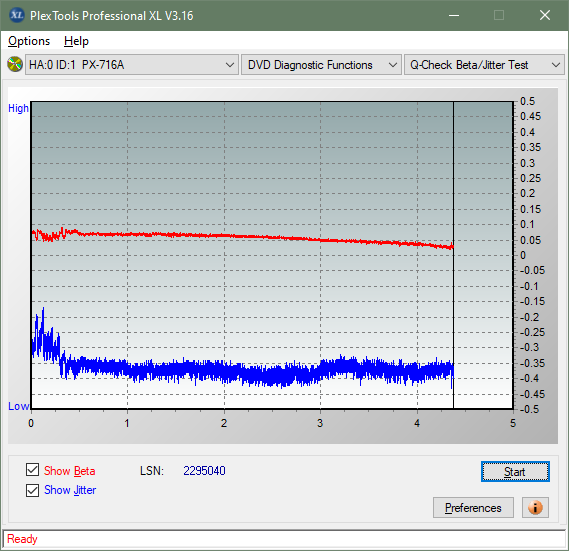The image size is (569, 551).
Task: Close the PlexTools Professional window
Action: [545, 16]
